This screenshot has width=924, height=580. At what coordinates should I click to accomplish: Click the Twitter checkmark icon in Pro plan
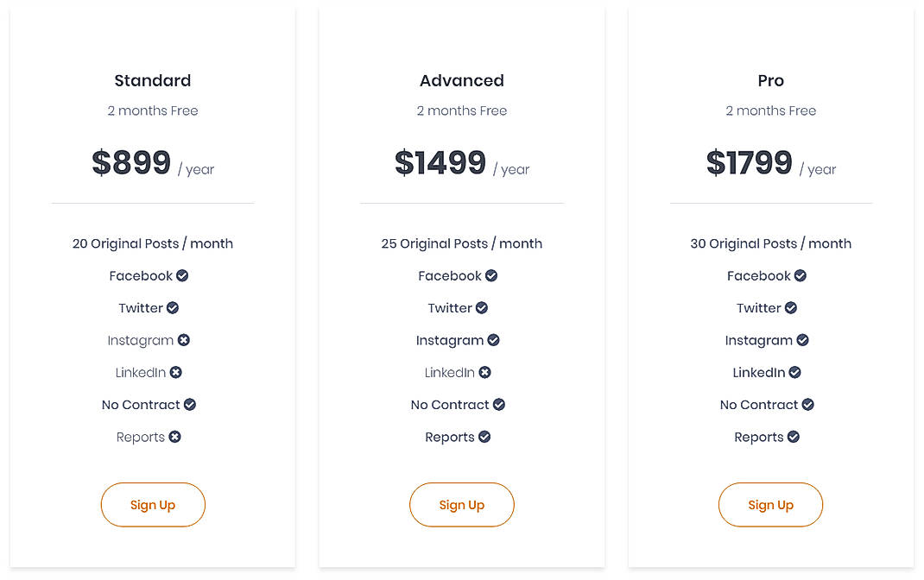790,307
